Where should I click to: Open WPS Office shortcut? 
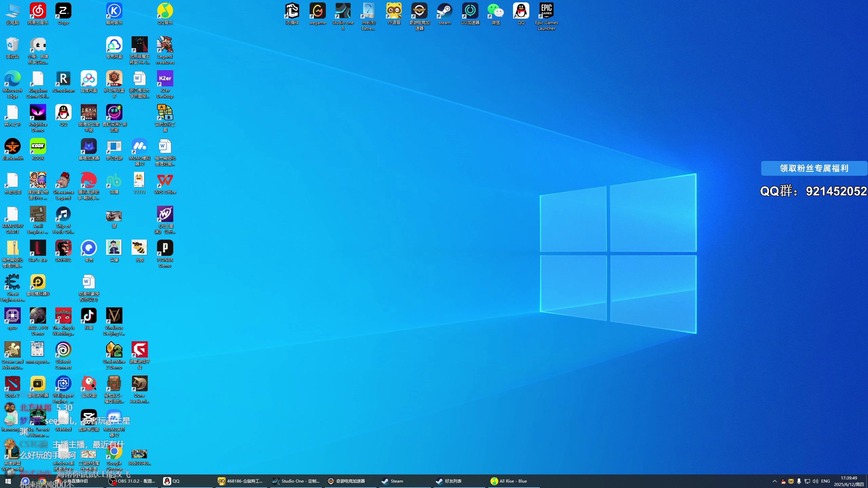pyautogui.click(x=165, y=183)
